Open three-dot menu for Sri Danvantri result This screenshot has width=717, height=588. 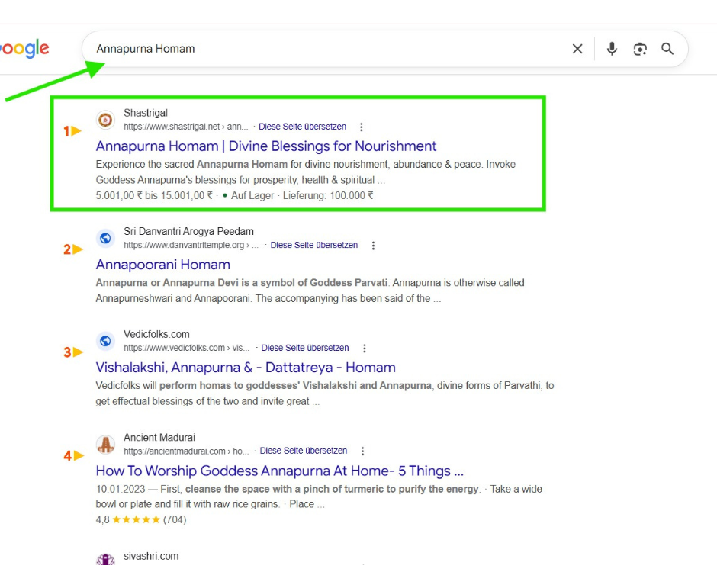[373, 246]
